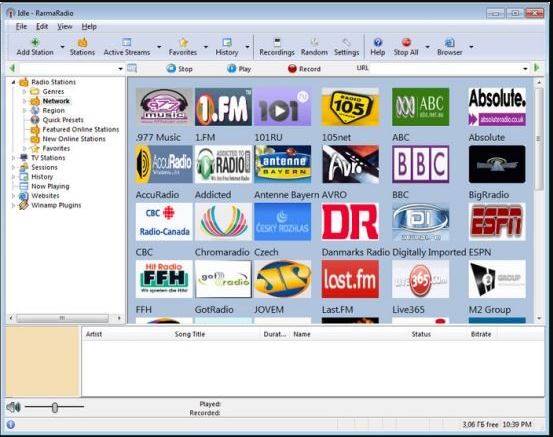Select the Absolute radio logo
The height and width of the screenshot is (437, 553).
pyautogui.click(x=497, y=107)
